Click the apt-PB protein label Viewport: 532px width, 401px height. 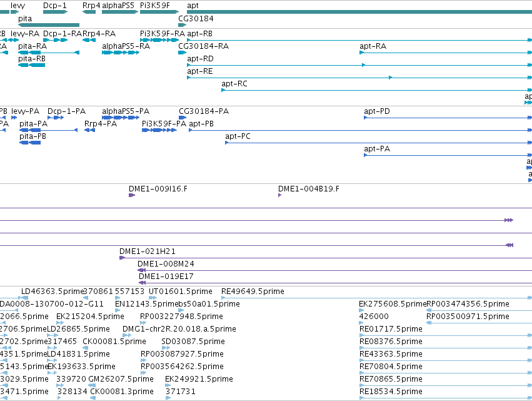[201, 124]
